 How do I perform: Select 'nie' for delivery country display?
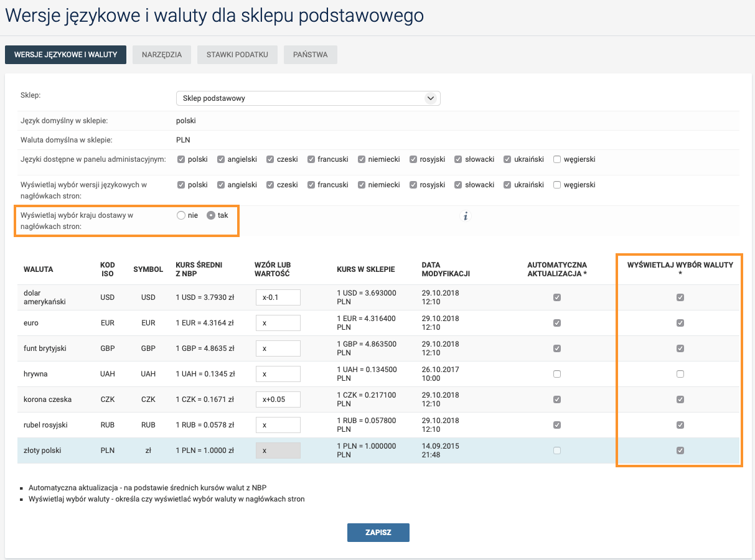point(181,215)
